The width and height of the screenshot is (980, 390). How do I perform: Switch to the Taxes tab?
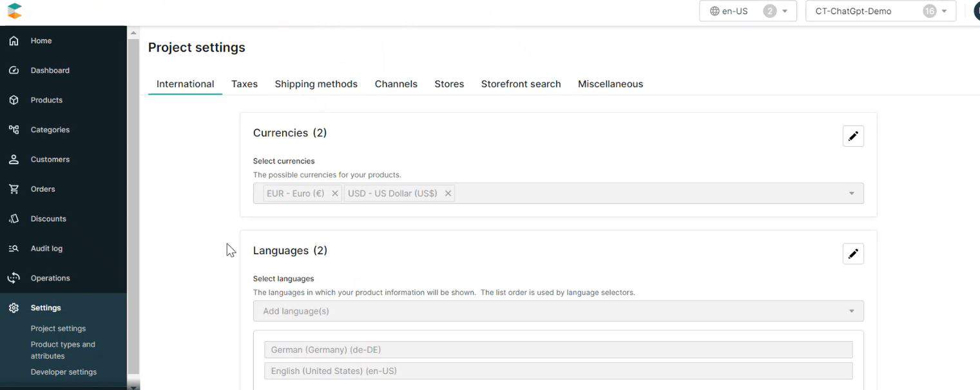pyautogui.click(x=244, y=84)
